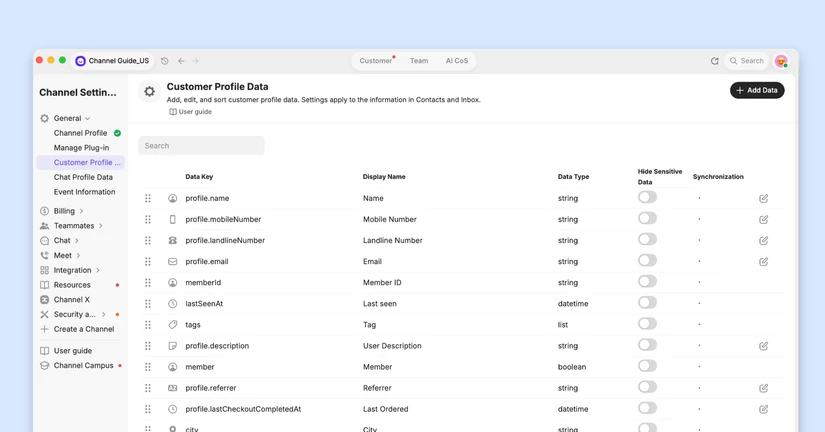Toggle Hide Sensitive Data for Last seen
This screenshot has width=825, height=432.
(647, 303)
